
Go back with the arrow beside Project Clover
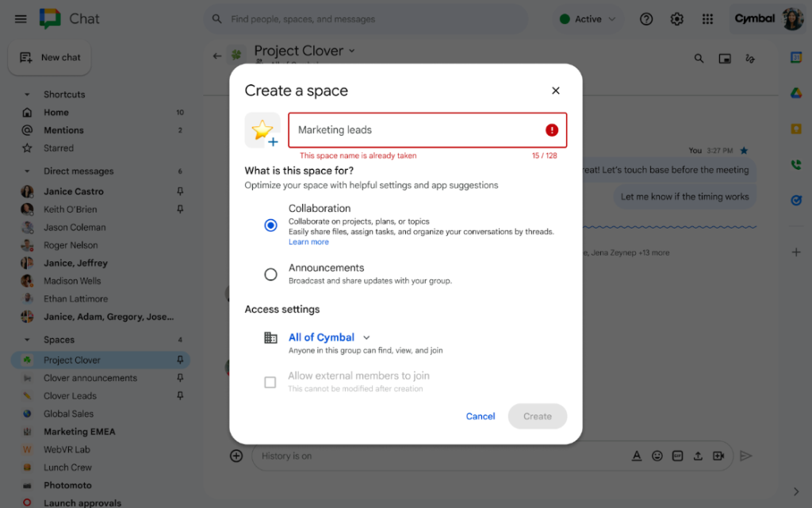point(217,56)
